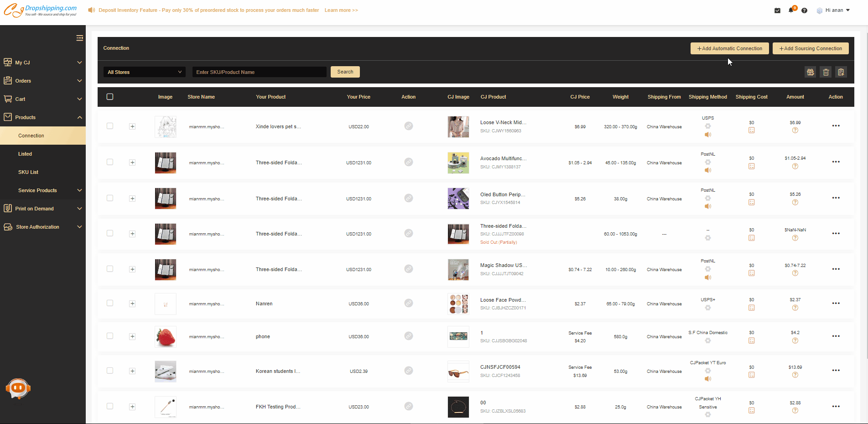The height and width of the screenshot is (424, 868).
Task: Open the notifications bell icon
Action: pos(790,10)
